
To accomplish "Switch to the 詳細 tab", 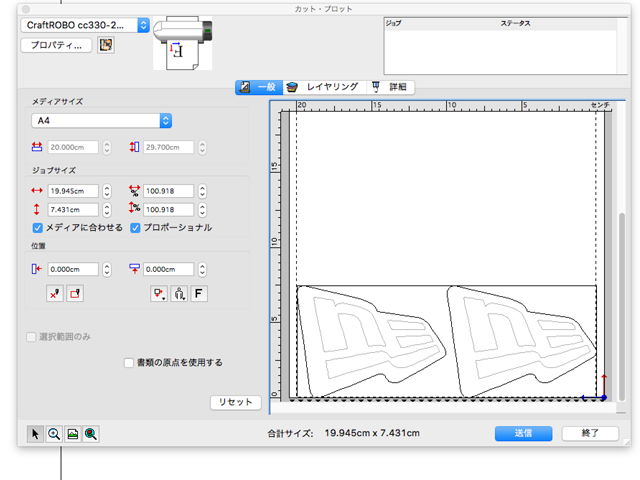I will coord(392,87).
